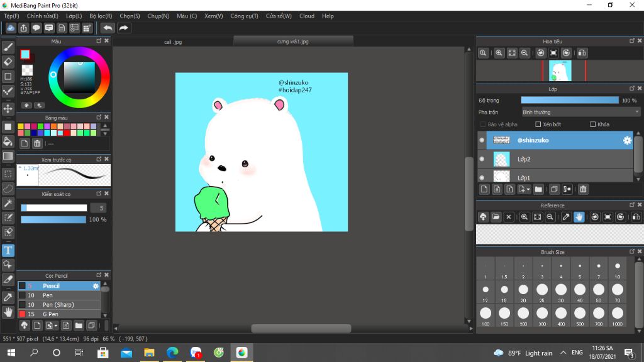Hide the Lớp2 layer visibility

(x=482, y=159)
